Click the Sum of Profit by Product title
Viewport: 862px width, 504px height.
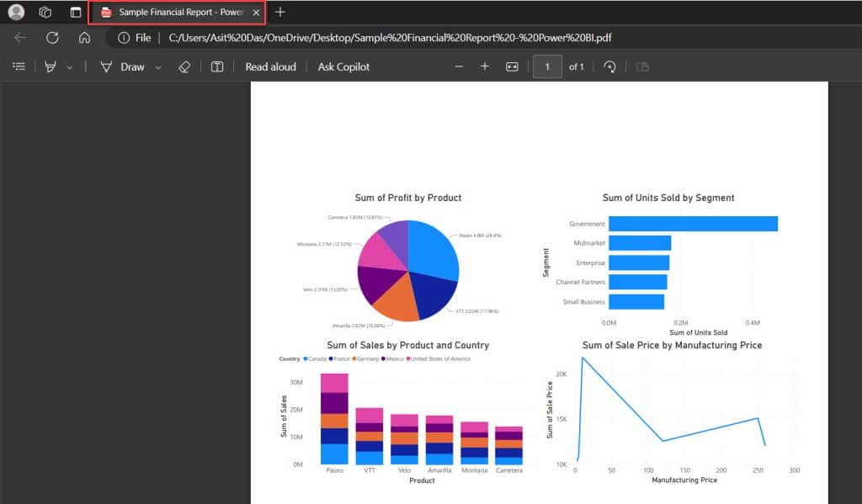[x=408, y=198]
